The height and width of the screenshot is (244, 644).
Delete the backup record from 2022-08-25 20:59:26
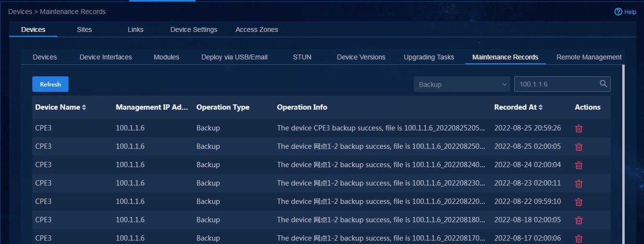pos(579,129)
